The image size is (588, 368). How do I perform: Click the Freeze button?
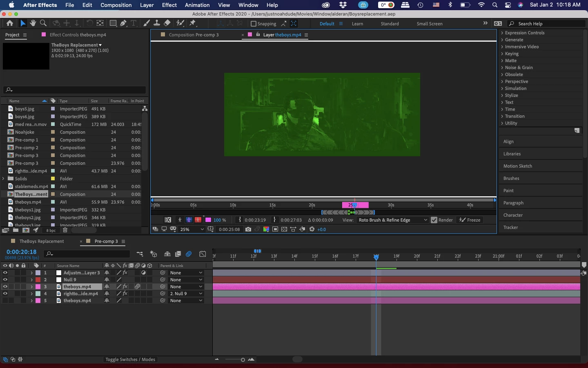[470, 220]
